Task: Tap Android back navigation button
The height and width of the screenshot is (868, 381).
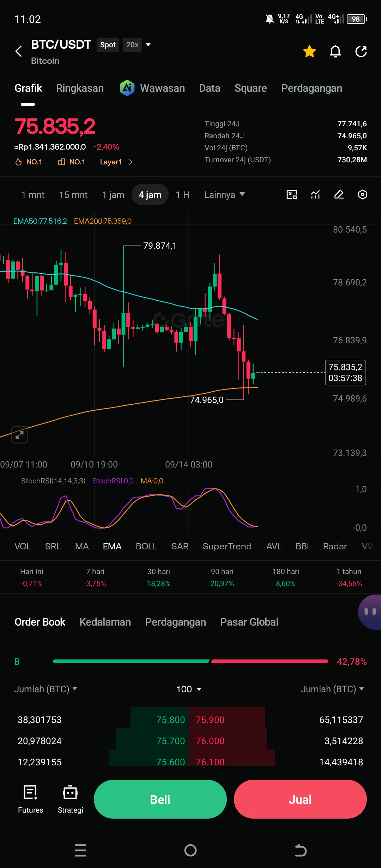Action: tap(301, 850)
